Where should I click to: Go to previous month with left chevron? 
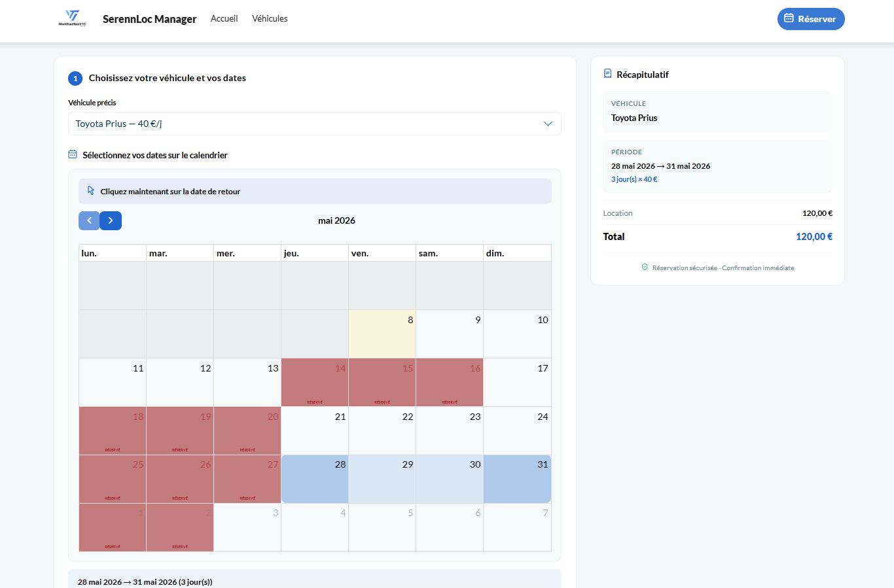89,220
